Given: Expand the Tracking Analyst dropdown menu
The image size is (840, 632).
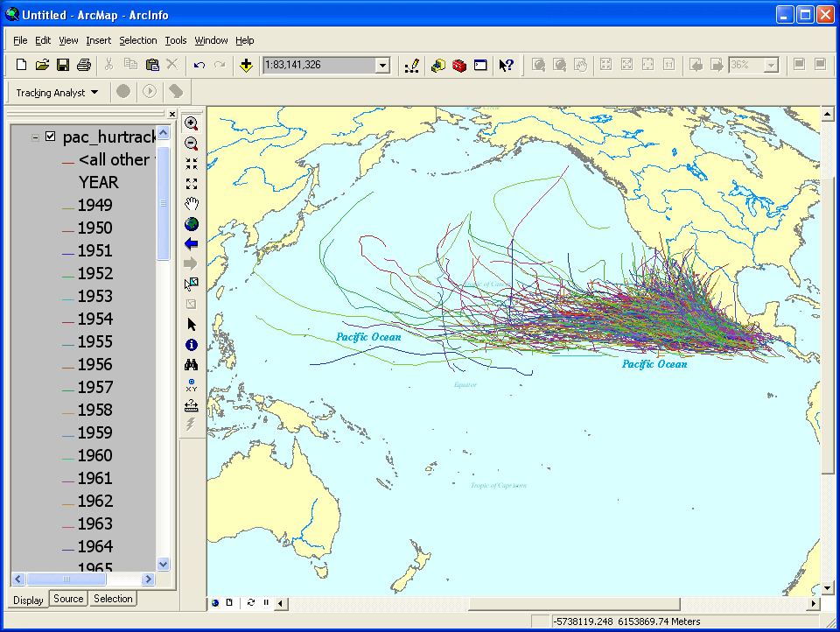Looking at the screenshot, I should tap(94, 92).
